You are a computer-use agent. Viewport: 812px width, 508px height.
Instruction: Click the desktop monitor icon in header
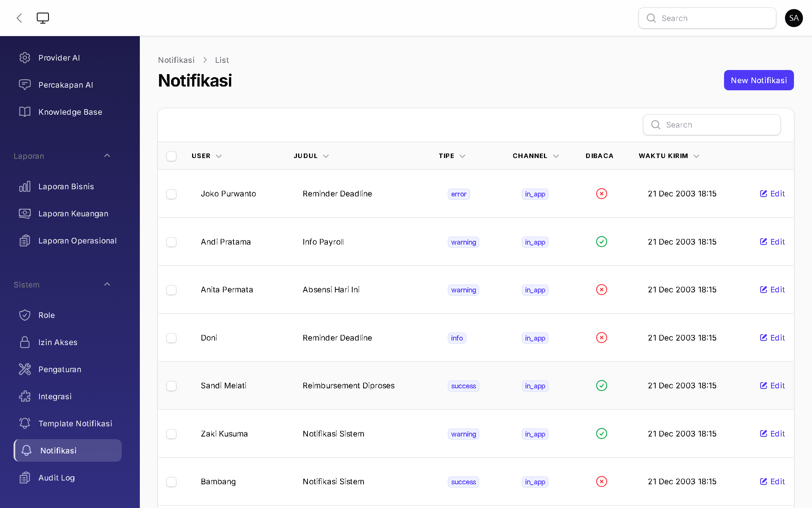point(43,18)
